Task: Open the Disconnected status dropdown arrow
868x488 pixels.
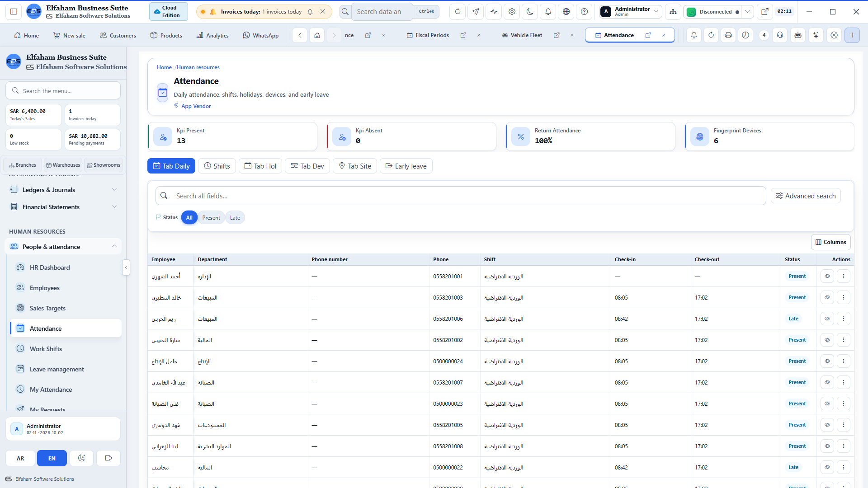Action: coord(748,12)
